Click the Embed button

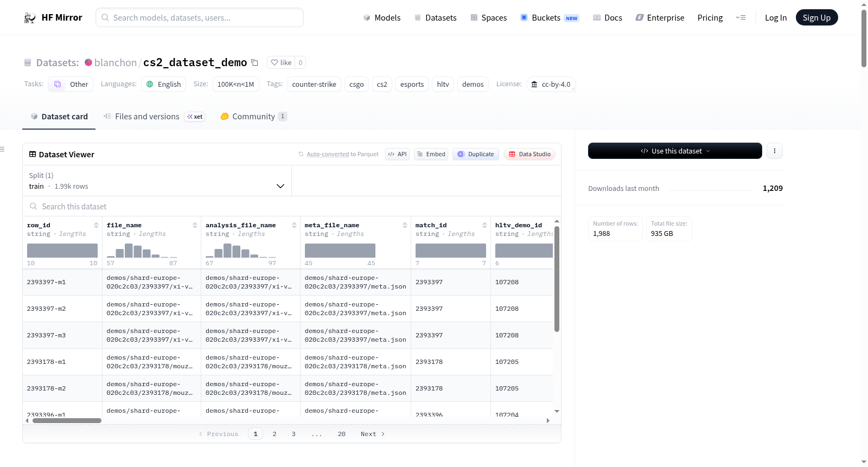click(431, 154)
